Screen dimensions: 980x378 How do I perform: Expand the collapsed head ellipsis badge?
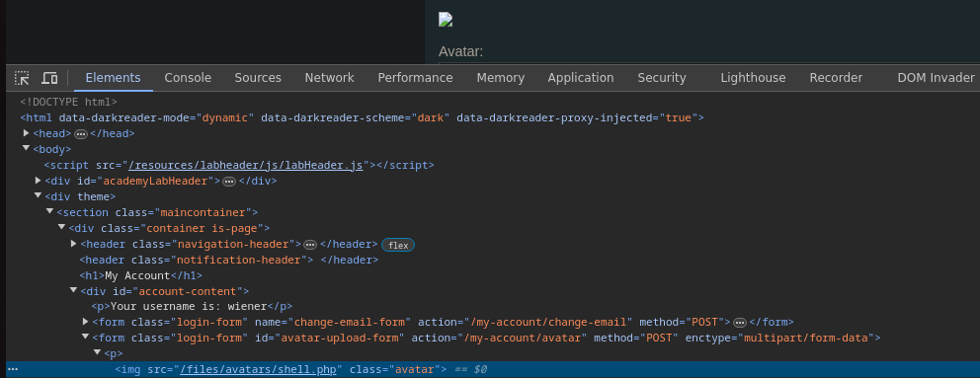[x=81, y=133]
